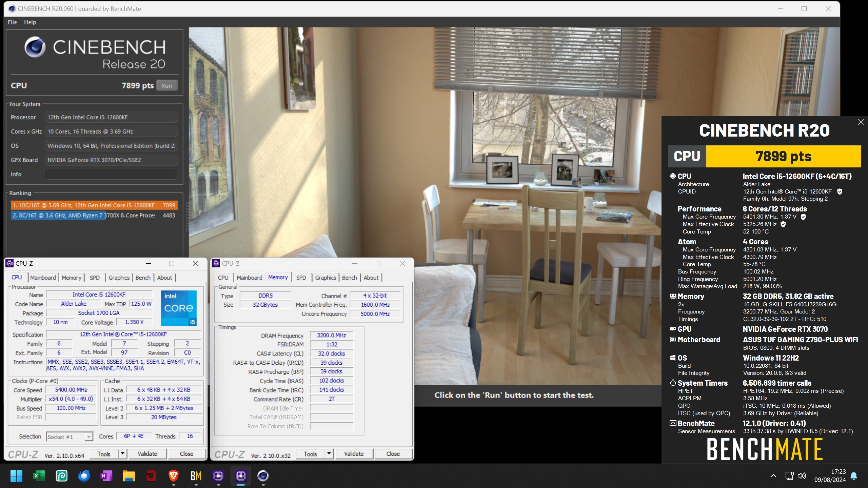Click Max Core Frequency verified shield
This screenshot has height=488, width=868.
click(803, 217)
